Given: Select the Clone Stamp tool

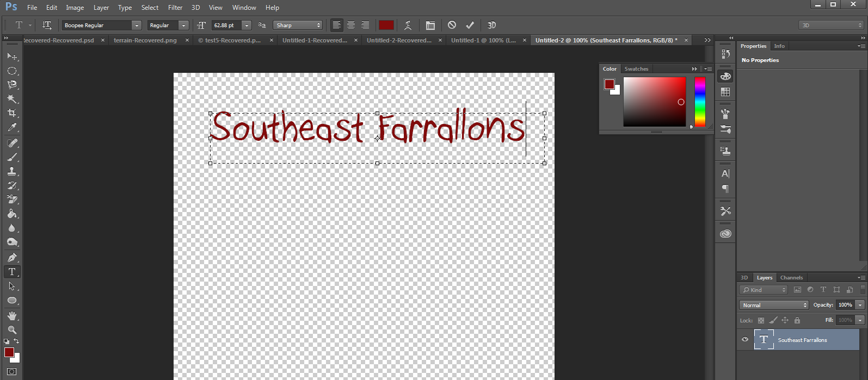Looking at the screenshot, I should pos(12,171).
